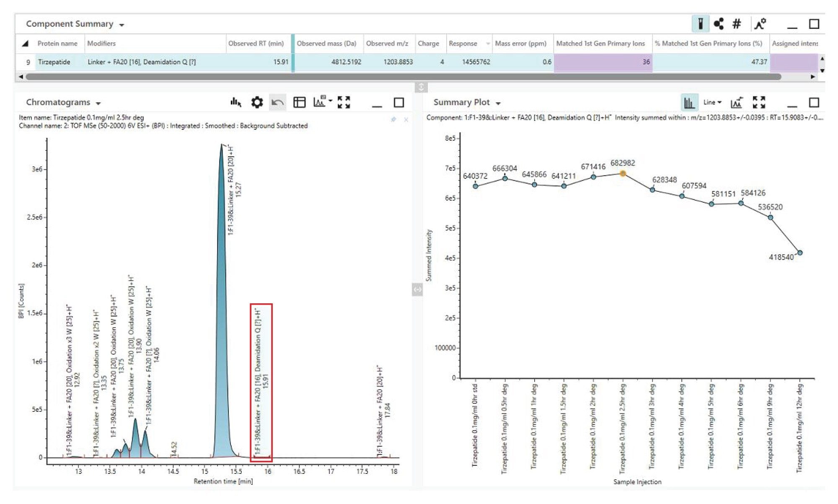838x504 pixels.
Task: Sort by Observed RT (min) column
Action: point(256,44)
